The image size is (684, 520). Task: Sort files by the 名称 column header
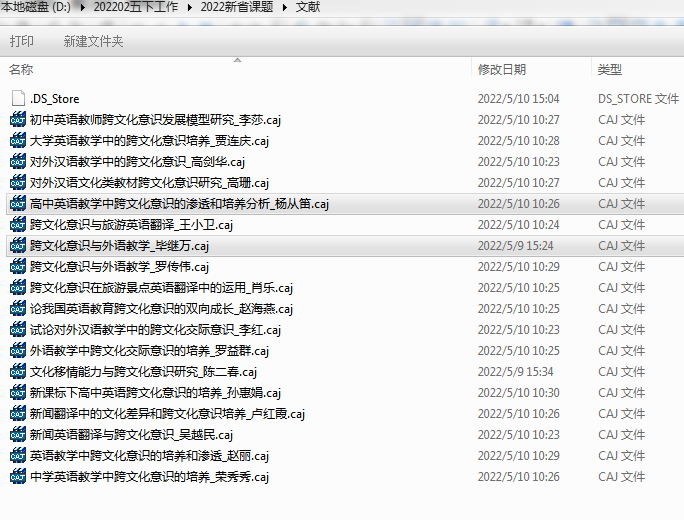click(x=21, y=69)
